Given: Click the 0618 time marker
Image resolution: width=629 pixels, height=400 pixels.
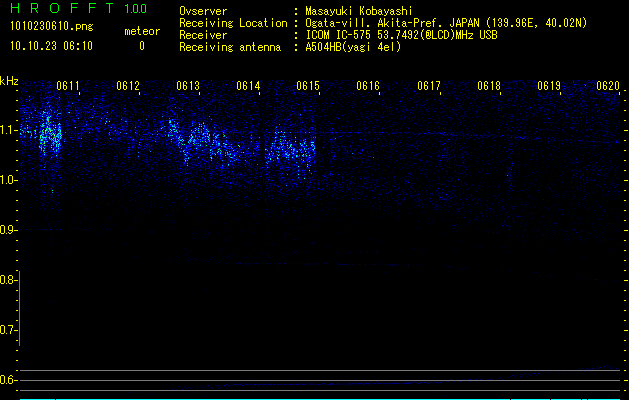Looking at the screenshot, I should [x=489, y=86].
